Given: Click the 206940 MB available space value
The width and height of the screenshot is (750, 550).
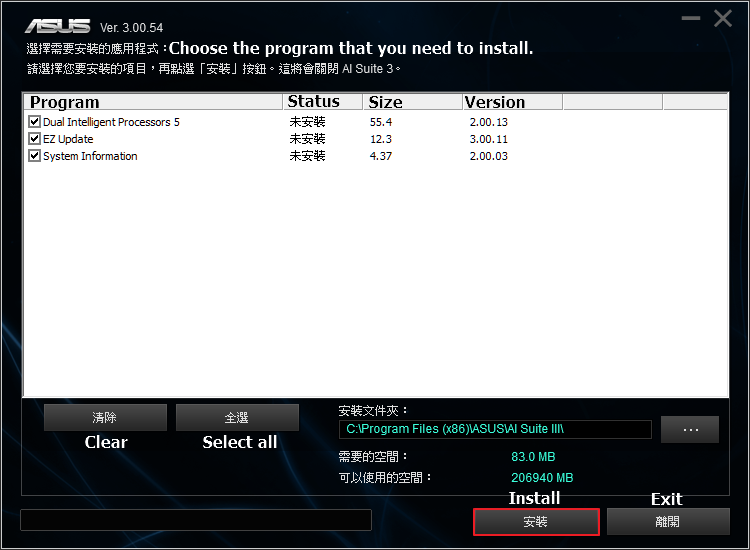Looking at the screenshot, I should [x=542, y=478].
